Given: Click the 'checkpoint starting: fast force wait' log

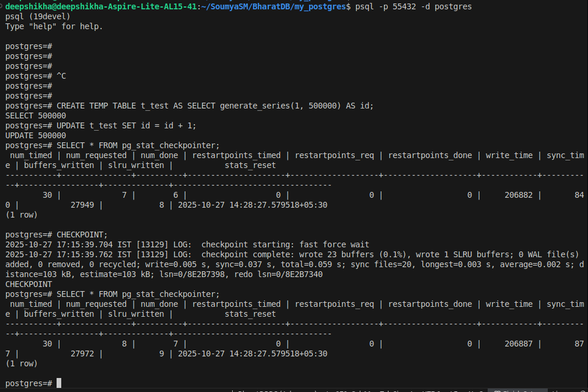Looking at the screenshot, I should (x=285, y=244).
